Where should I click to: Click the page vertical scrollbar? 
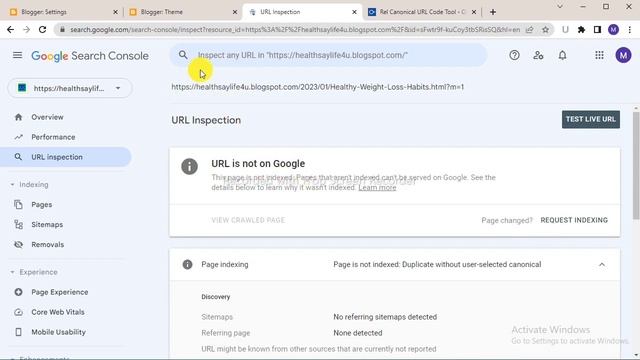(636, 165)
